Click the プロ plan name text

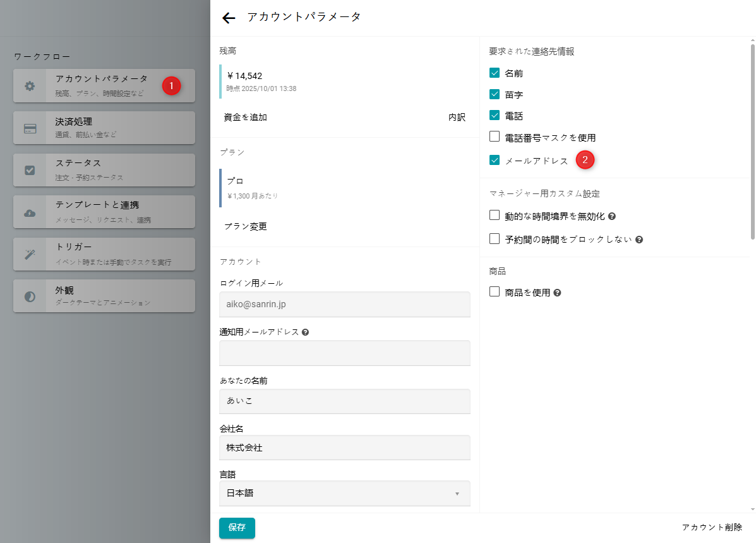[x=235, y=181]
